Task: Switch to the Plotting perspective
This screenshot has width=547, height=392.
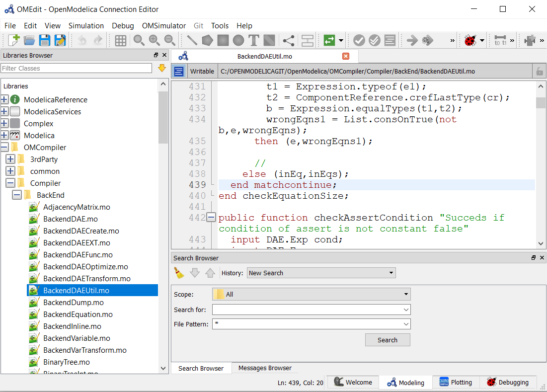Action: (456, 382)
